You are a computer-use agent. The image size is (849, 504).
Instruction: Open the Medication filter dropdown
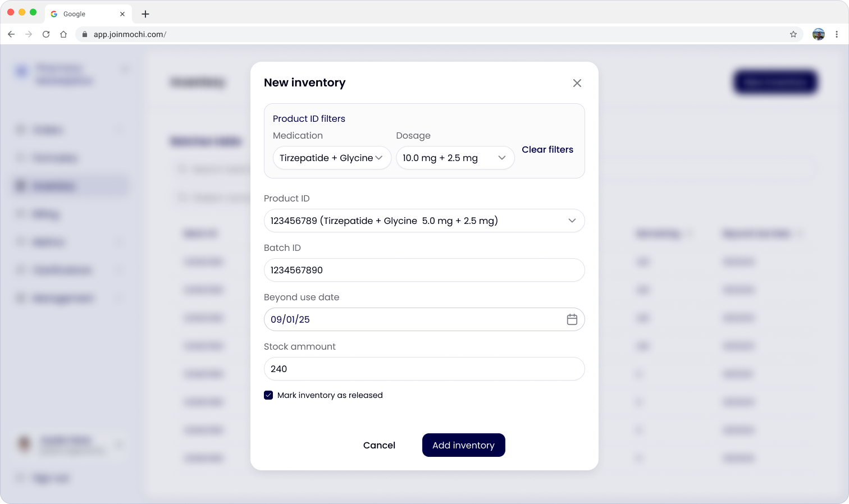pyautogui.click(x=332, y=158)
